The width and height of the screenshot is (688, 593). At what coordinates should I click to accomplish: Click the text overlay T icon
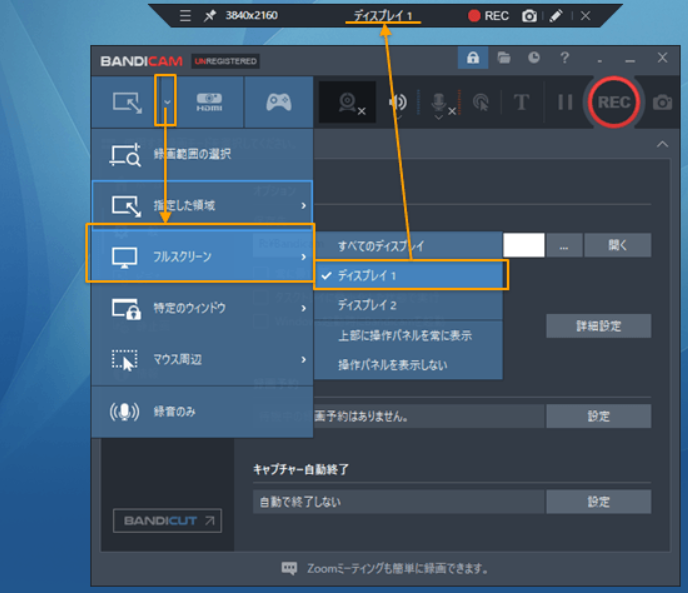click(521, 102)
